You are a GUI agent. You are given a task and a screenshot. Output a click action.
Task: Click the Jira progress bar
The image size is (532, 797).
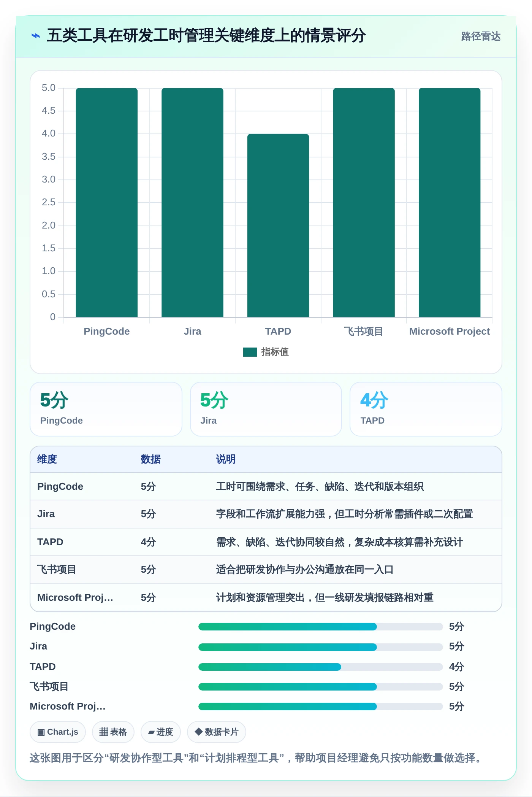point(321,647)
